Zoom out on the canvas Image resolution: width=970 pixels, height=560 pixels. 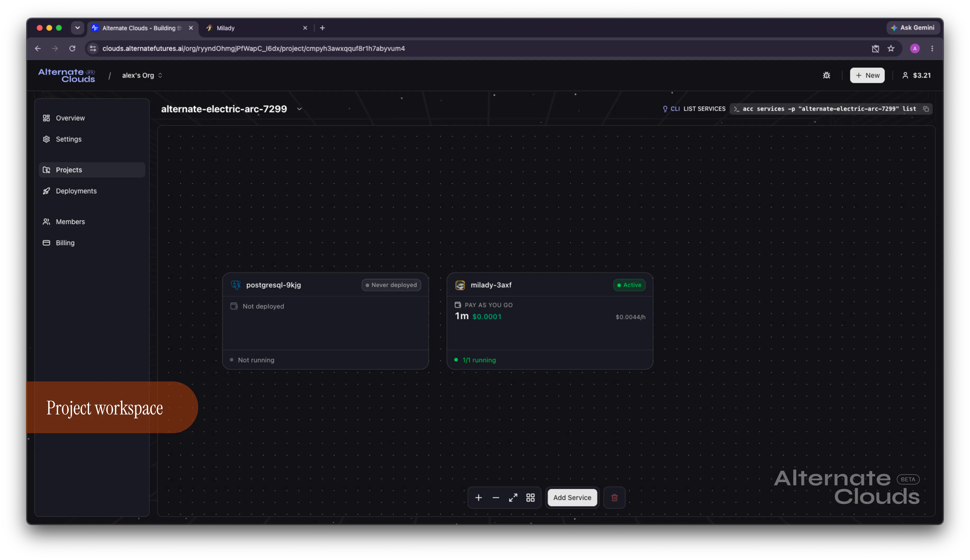tap(496, 498)
